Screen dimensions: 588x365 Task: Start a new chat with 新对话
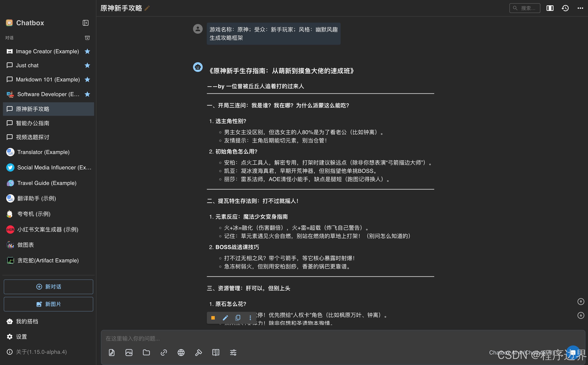pos(49,287)
